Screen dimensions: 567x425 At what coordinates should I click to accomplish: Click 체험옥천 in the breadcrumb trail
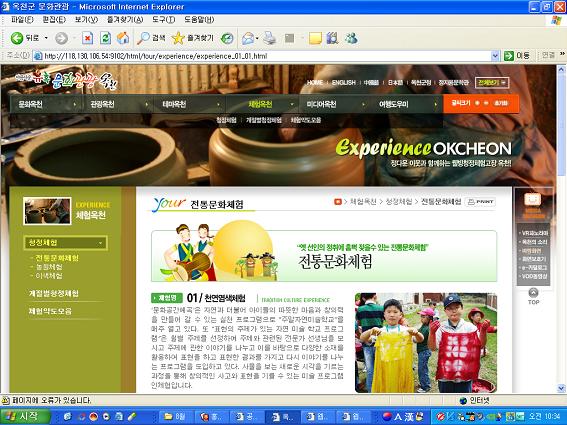363,202
